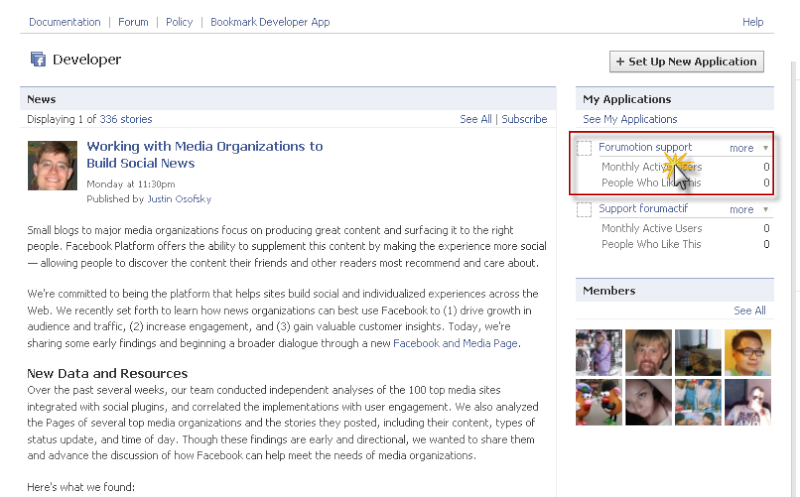Open the more link for Support forumactif
Viewport: 800px width, 497px height.
click(741, 209)
